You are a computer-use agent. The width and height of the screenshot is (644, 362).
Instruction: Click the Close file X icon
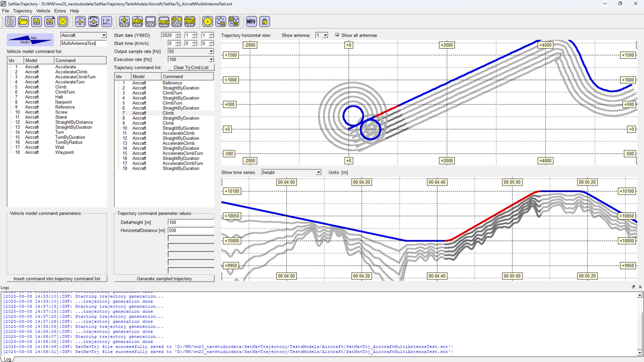pos(62,21)
